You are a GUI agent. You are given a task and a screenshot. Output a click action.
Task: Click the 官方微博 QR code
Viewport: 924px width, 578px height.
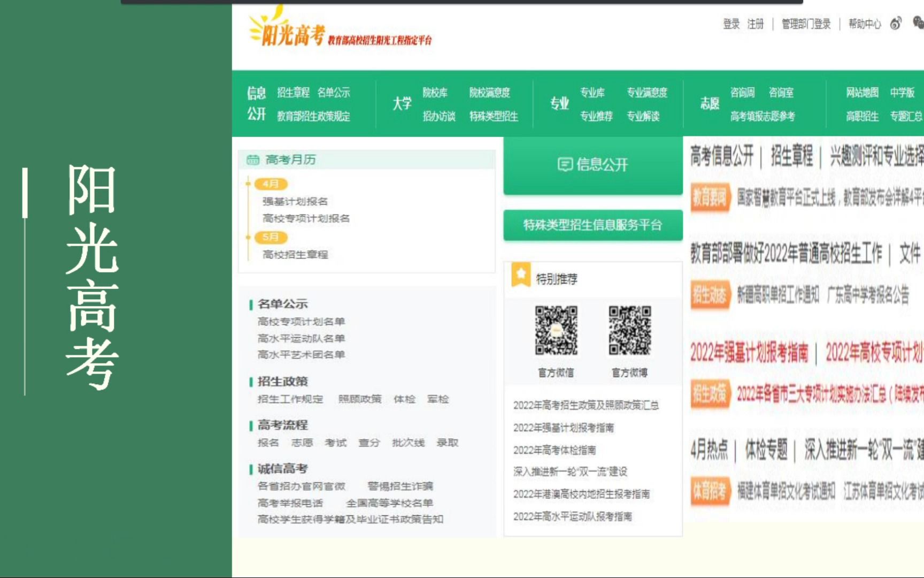630,330
